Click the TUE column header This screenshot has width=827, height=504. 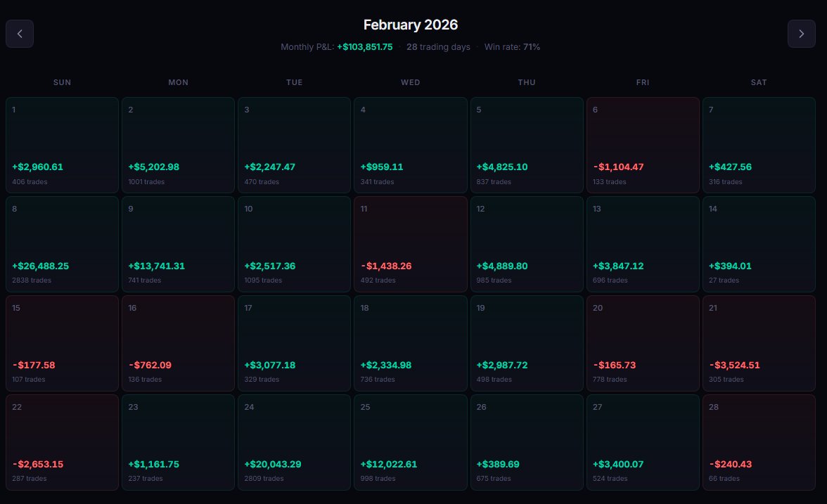(294, 82)
